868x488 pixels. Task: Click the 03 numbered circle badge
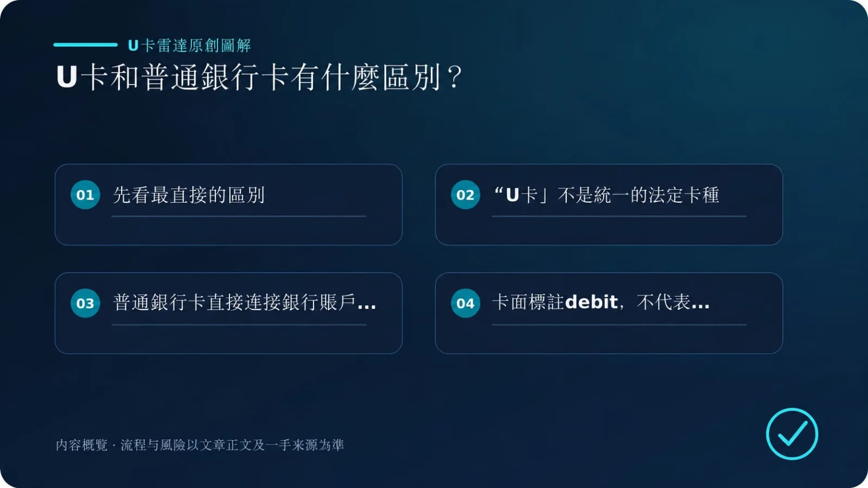click(x=85, y=303)
